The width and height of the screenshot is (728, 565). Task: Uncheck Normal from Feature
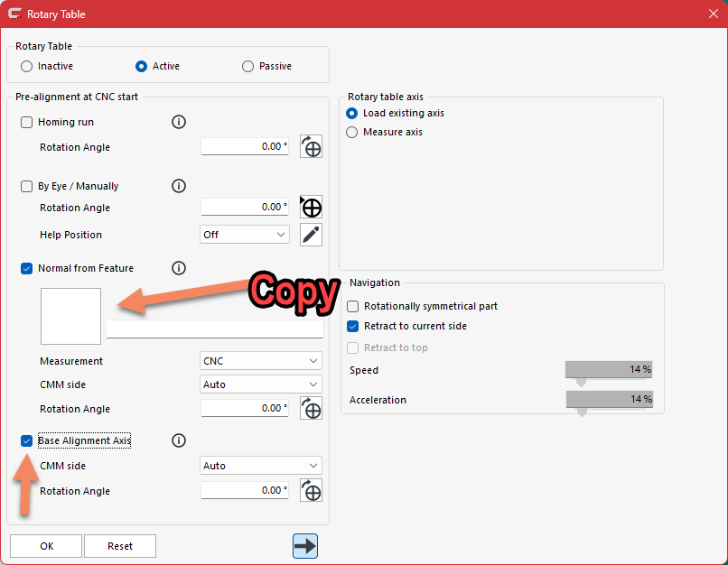tap(26, 268)
